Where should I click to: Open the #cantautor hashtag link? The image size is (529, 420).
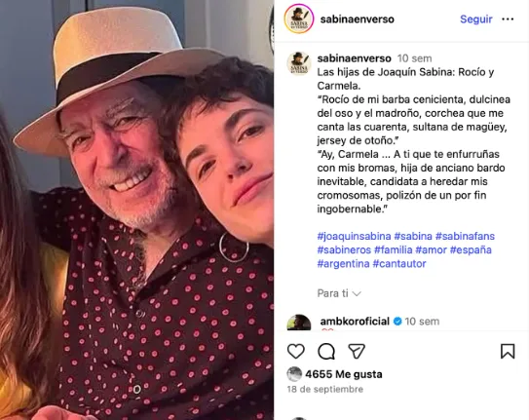point(399,263)
